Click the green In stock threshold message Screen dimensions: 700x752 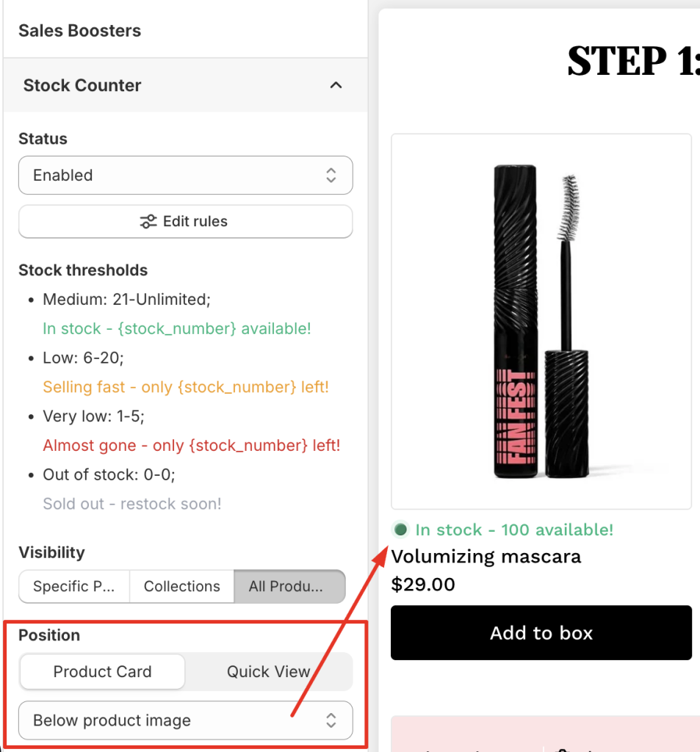[177, 328]
